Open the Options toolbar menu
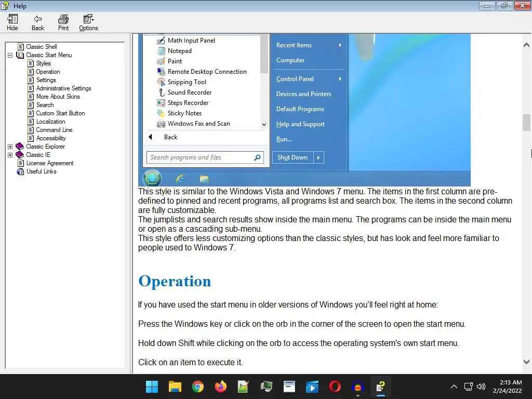The height and width of the screenshot is (399, 532). [88, 23]
